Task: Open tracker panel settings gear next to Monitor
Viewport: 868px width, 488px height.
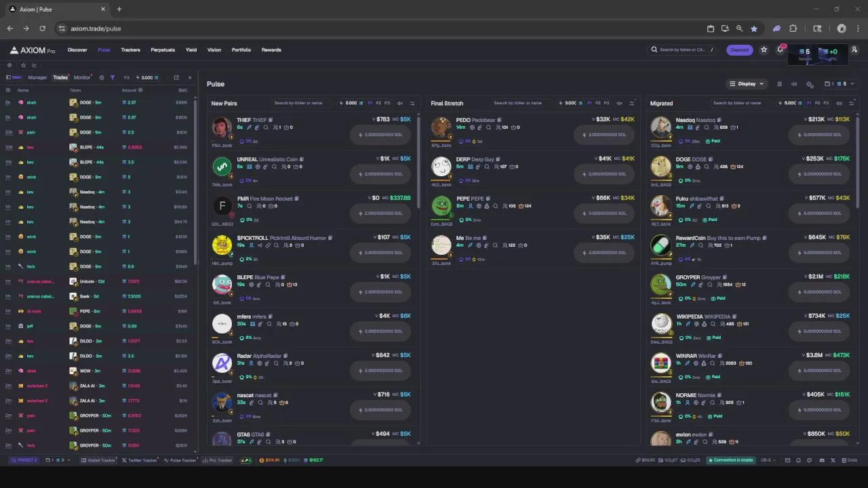Action: click(102, 77)
